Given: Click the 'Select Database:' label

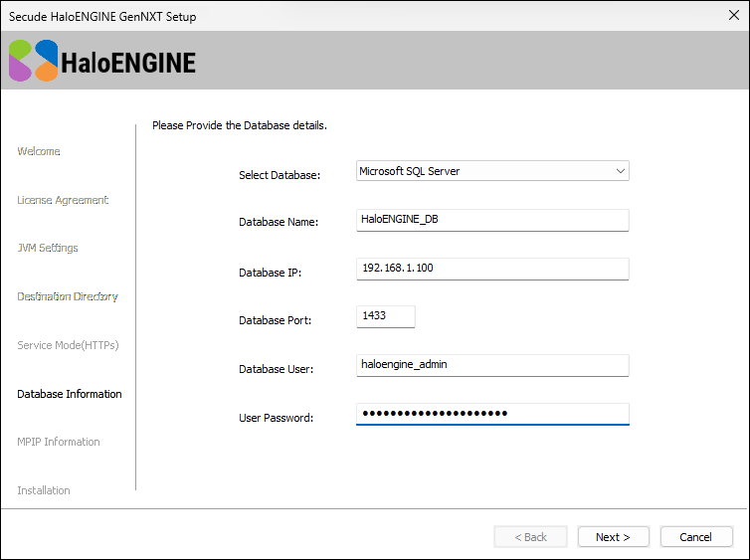Looking at the screenshot, I should pos(280,175).
